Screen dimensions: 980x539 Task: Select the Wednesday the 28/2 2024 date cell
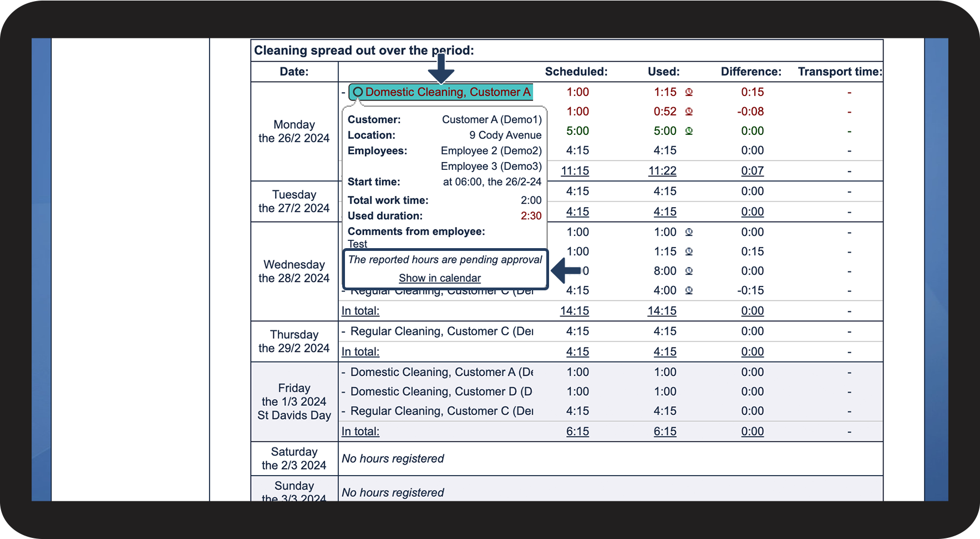pyautogui.click(x=294, y=271)
